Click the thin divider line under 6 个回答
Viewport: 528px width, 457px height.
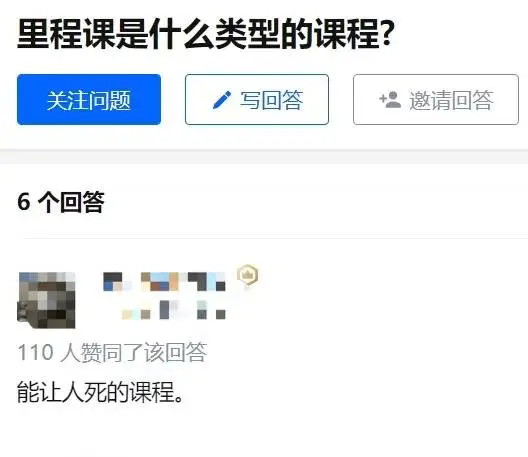coord(276,238)
